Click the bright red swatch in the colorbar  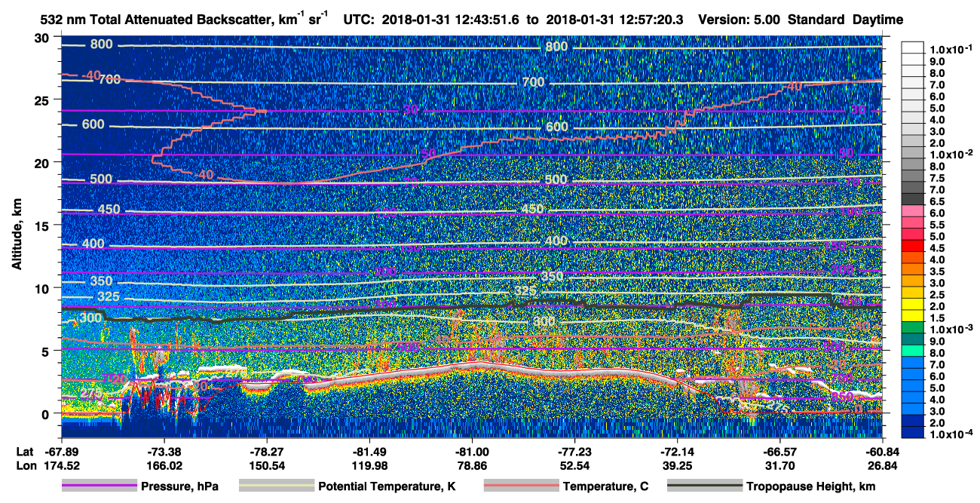tap(913, 246)
